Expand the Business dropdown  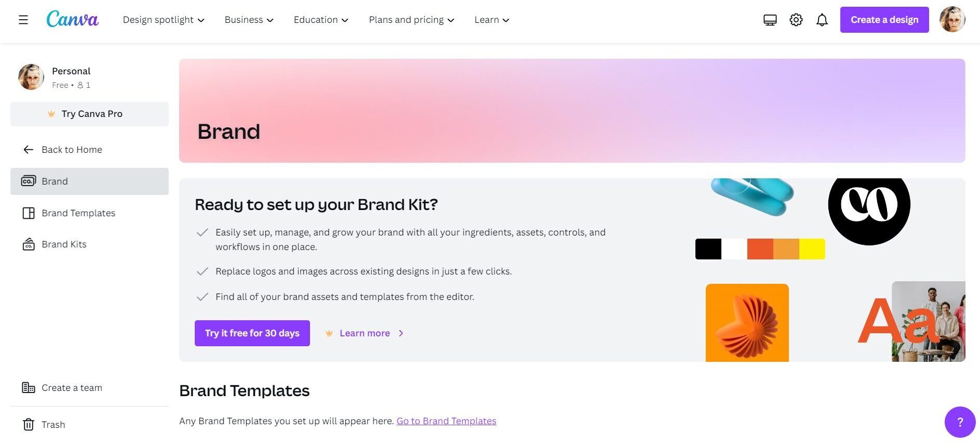coord(249,20)
